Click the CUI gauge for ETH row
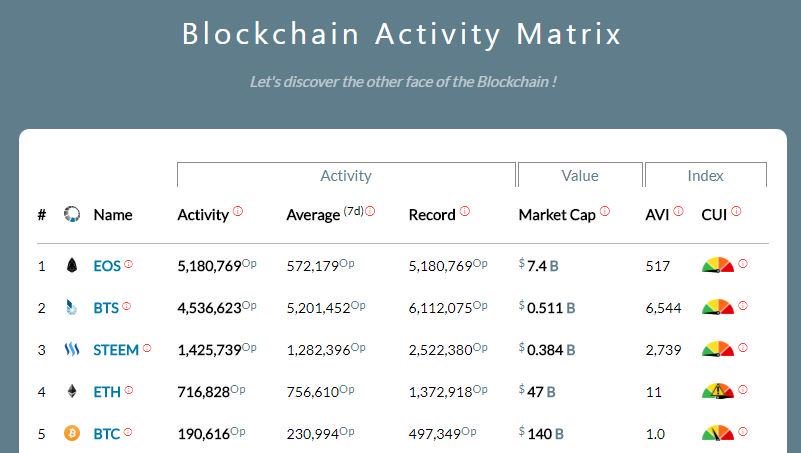Screen dimensions: 801x453 718,391
